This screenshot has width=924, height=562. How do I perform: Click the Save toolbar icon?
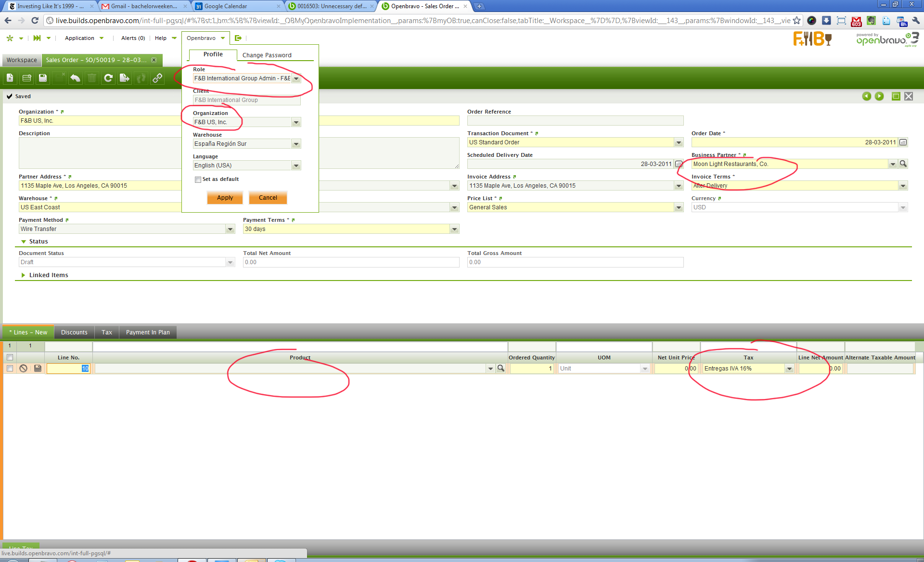[x=43, y=78]
